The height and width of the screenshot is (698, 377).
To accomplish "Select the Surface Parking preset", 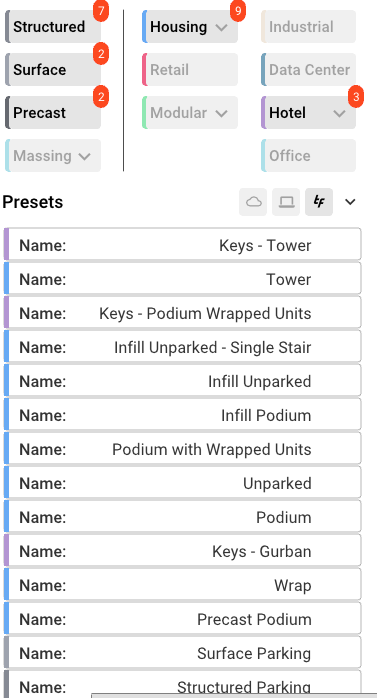I will click(x=182, y=653).
